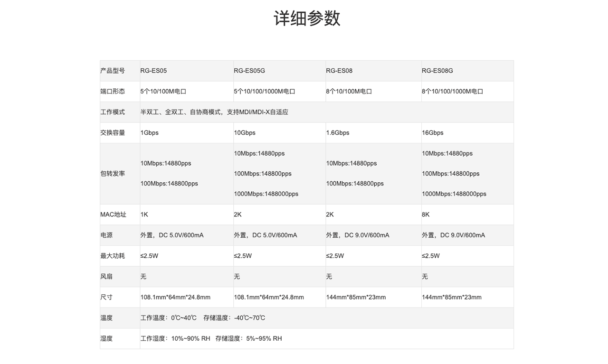Select the 工作湿度:10%~90% RH text
Image resolution: width=608 pixels, height=364 pixels.
tap(175, 339)
